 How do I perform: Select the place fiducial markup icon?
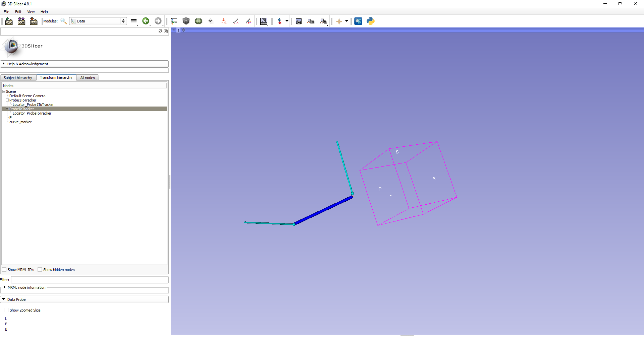pos(280,21)
